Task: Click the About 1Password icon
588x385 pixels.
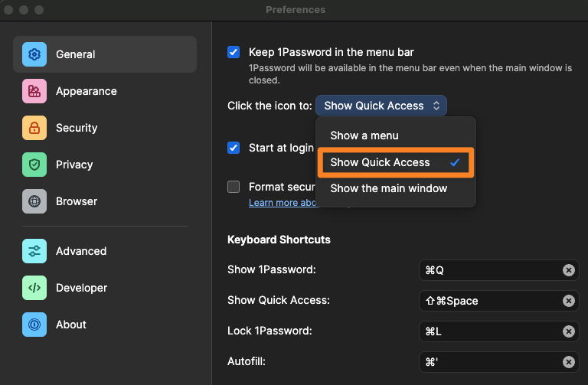Action: 34,325
